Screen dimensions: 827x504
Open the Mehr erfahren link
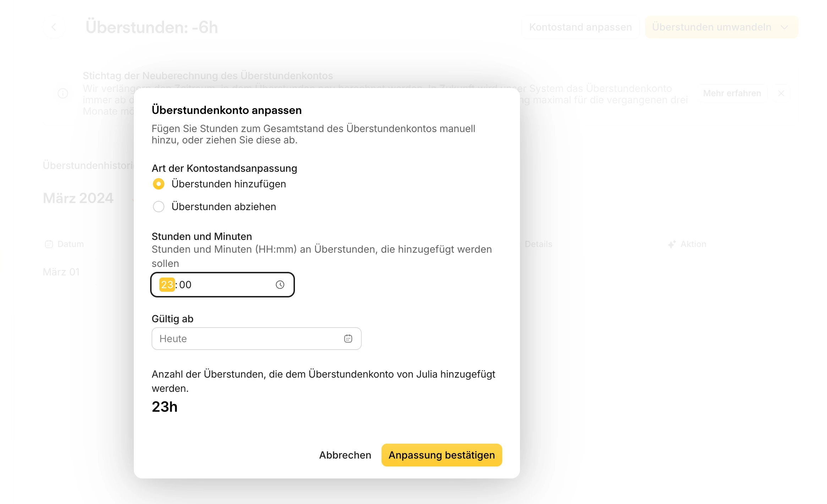click(x=732, y=93)
